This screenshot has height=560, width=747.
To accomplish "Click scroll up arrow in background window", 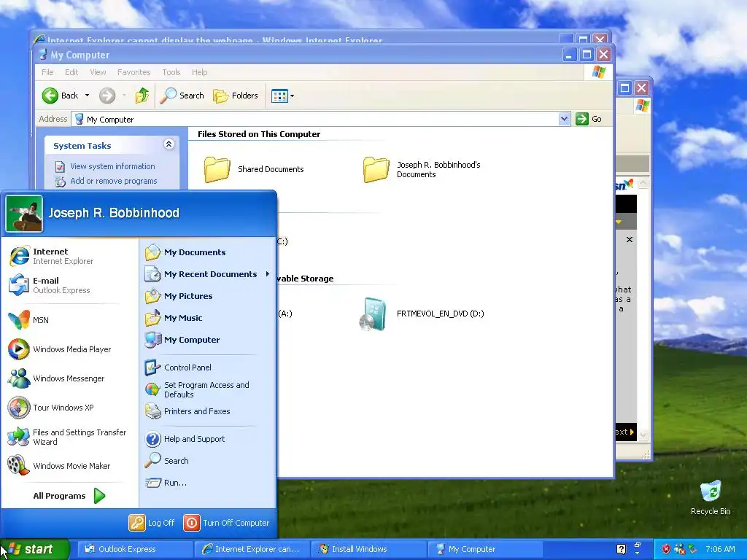I will point(643,183).
